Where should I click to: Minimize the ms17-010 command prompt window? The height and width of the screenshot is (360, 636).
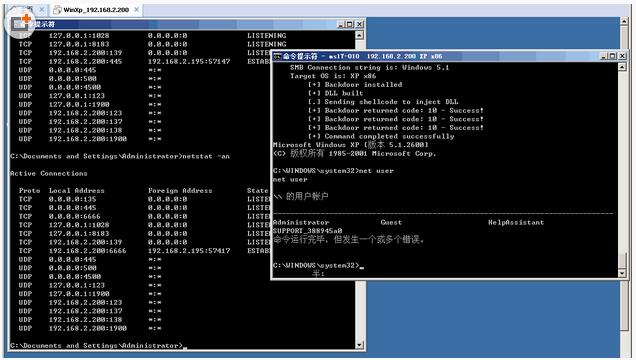pyautogui.click(x=604, y=56)
